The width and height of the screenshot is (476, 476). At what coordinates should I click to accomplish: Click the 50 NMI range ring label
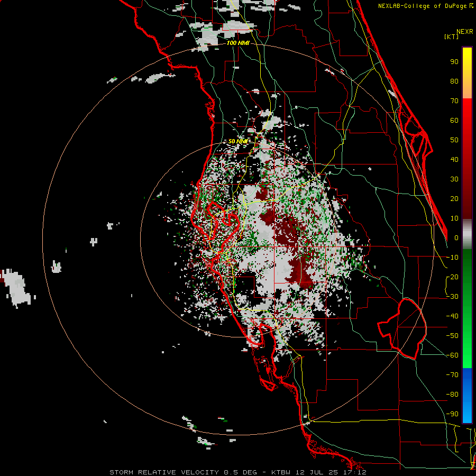coord(238,141)
